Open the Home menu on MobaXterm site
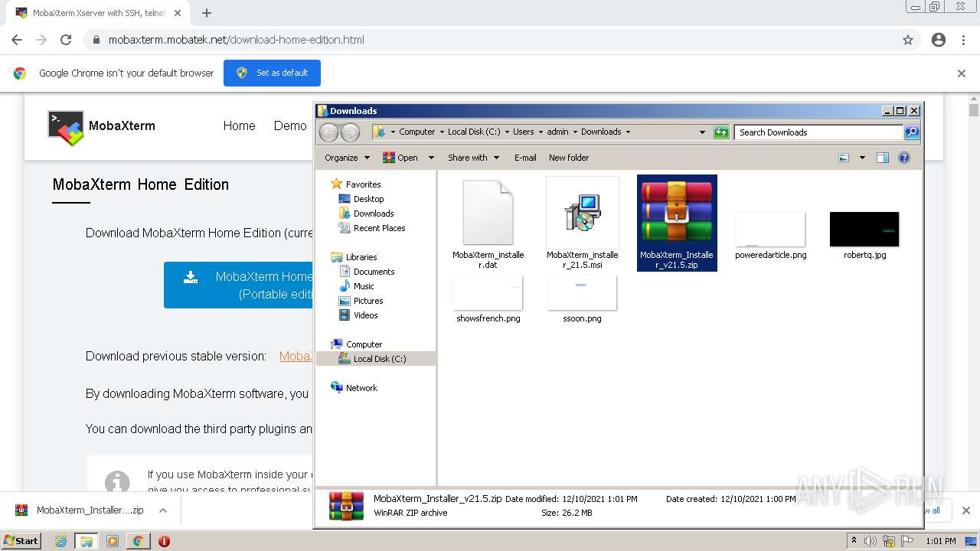Screen dimensions: 980x551 tap(239, 126)
